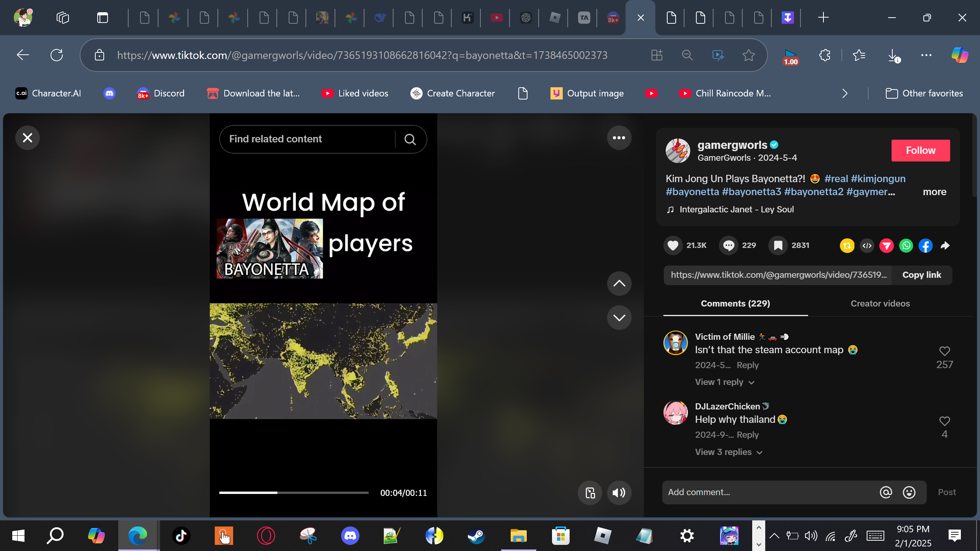Click the embed code icon
This screenshot has height=551, width=980.
867,246
